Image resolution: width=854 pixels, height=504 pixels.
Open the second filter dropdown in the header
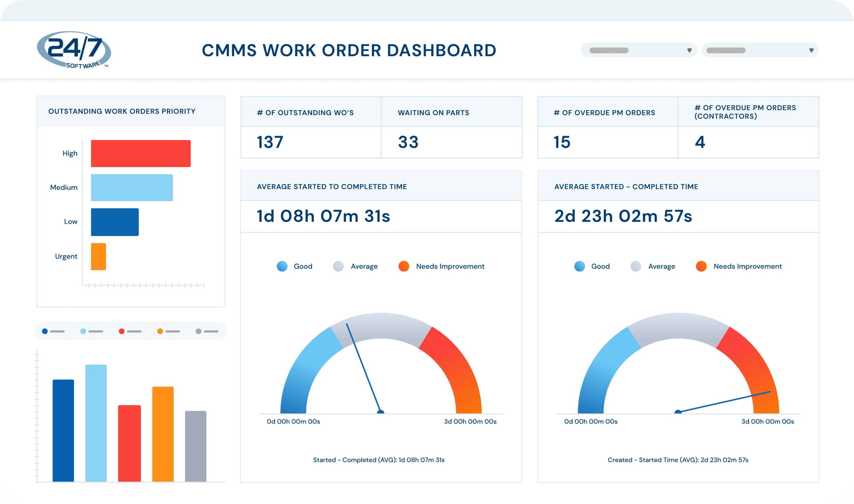[x=760, y=50]
